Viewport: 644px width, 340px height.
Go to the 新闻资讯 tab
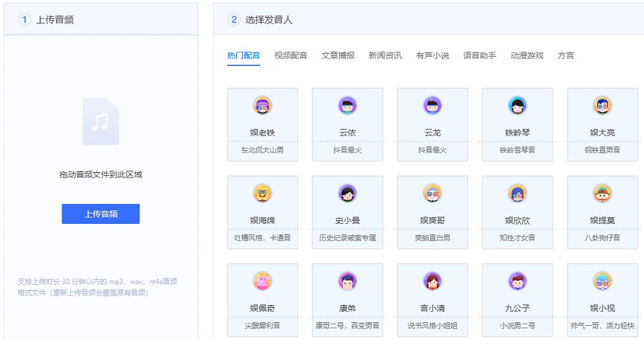pos(385,55)
